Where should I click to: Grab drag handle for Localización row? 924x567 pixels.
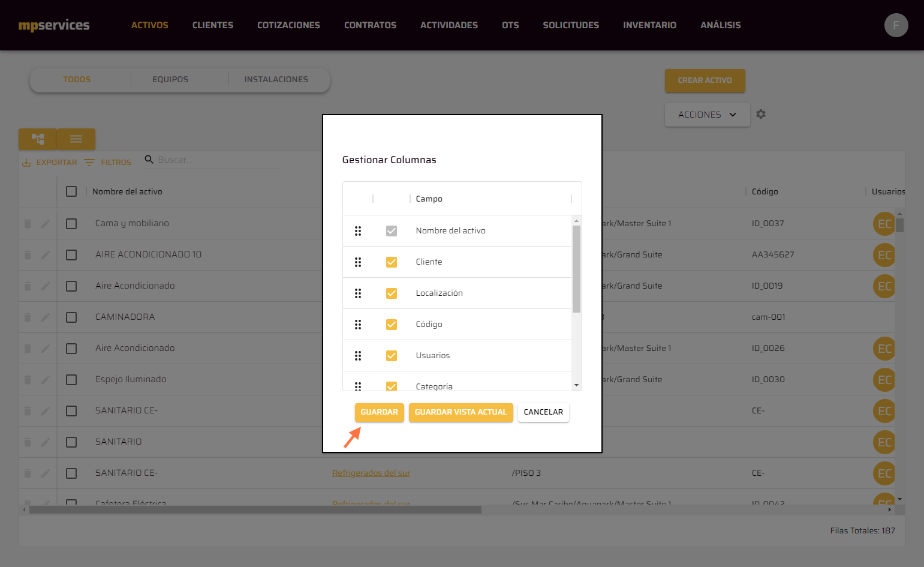pos(358,293)
